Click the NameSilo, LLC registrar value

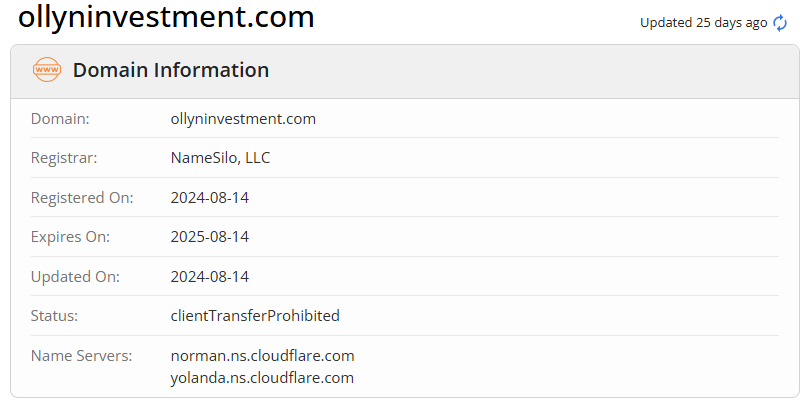coord(220,158)
